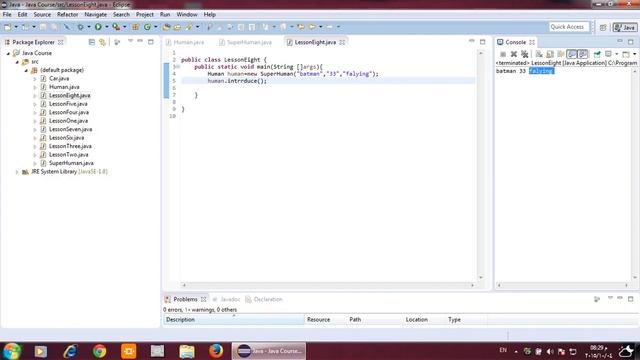
Task: Open dropdown next to External Tools icon
Action: tap(124, 27)
